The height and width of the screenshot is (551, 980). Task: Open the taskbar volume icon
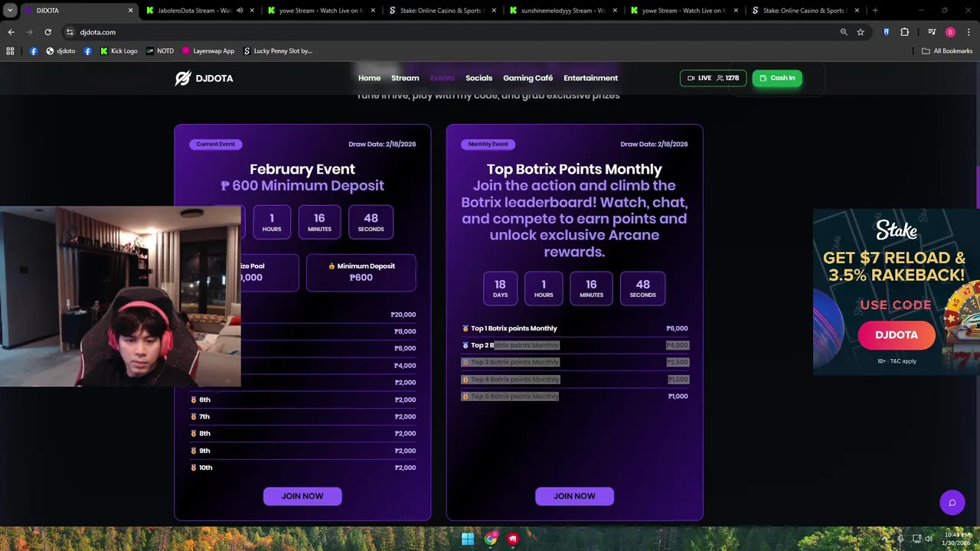click(x=929, y=539)
